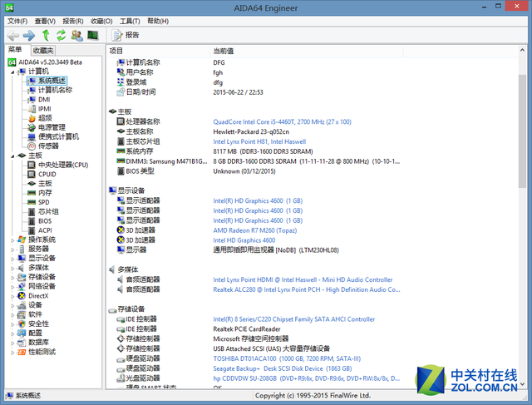
Task: Expand the 存储设备 tree node
Action: pos(12,278)
